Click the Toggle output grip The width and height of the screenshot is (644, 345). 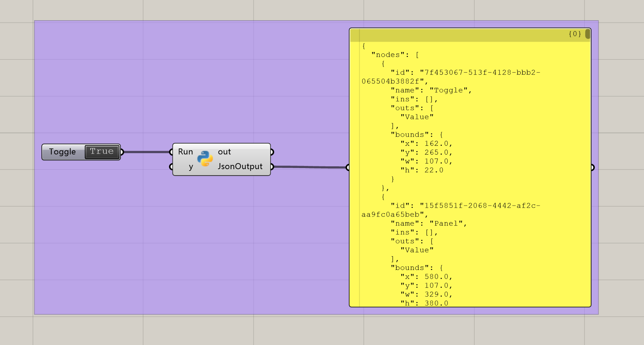pyautogui.click(x=122, y=152)
